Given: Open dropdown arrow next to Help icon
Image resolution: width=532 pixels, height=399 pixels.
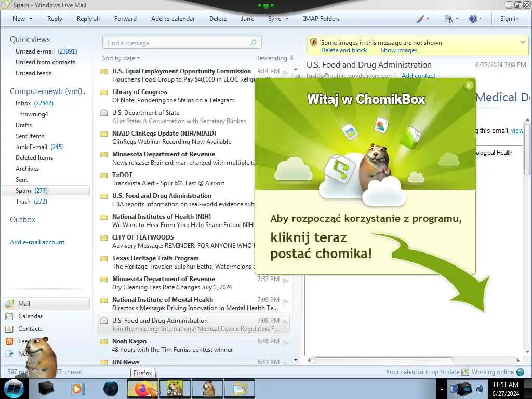Looking at the screenshot, I should coord(480,19).
